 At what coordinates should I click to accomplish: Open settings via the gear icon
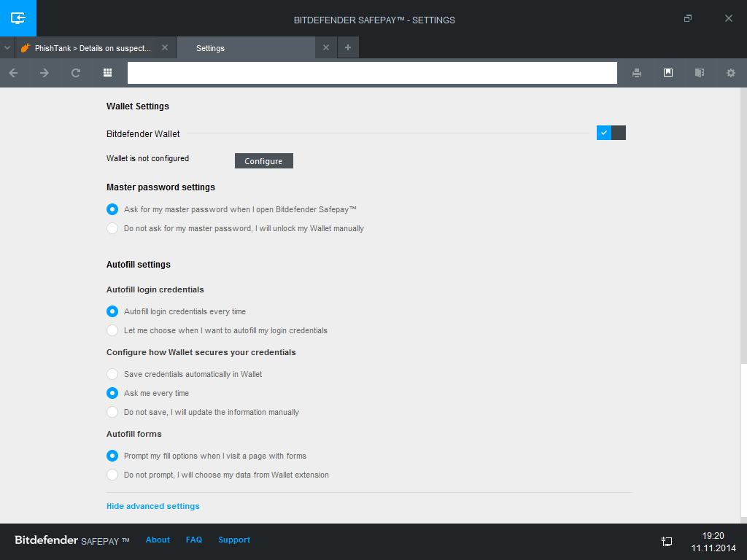[x=731, y=73]
